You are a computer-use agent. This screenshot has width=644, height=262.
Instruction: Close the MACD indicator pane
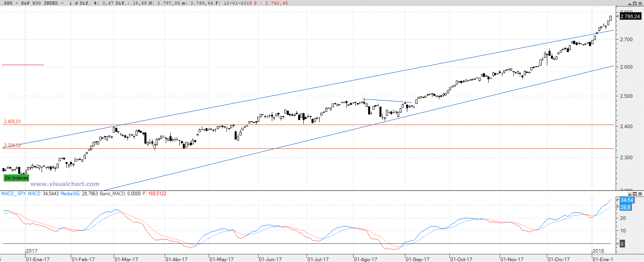tap(640, 194)
